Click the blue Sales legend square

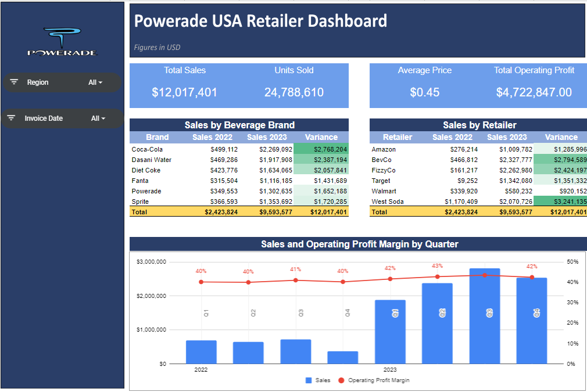pos(308,380)
